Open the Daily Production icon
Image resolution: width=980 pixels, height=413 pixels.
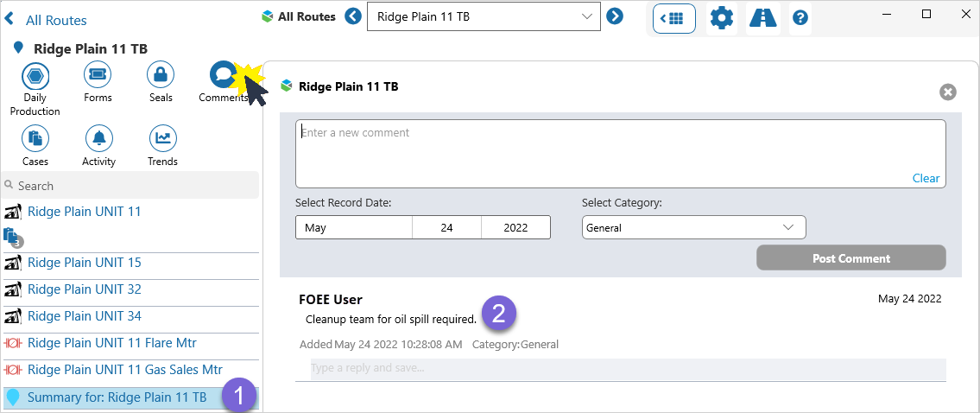tap(35, 76)
